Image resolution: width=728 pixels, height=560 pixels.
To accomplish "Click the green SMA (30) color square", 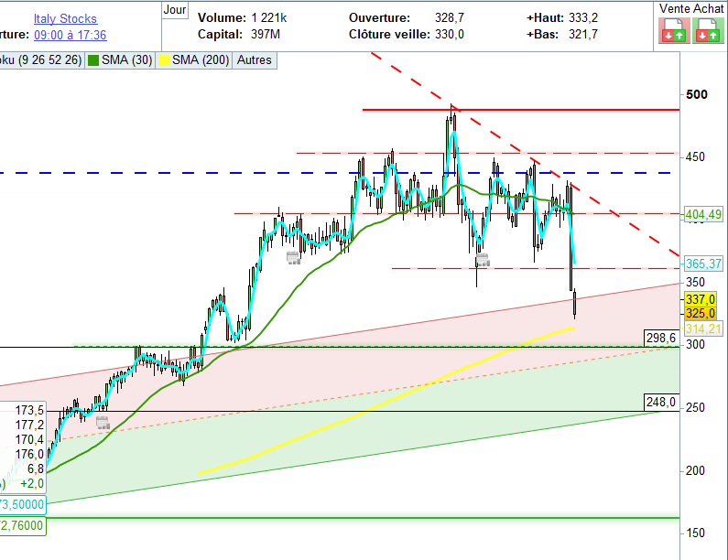I will [93, 60].
